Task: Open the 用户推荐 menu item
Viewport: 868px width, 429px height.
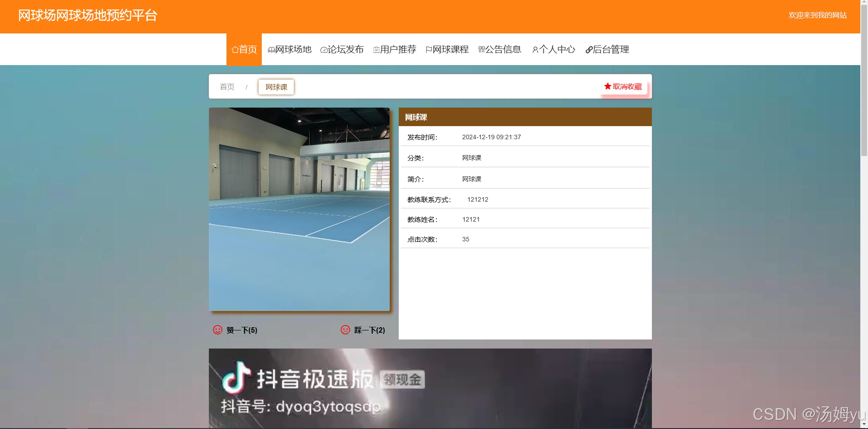Action: coord(395,49)
